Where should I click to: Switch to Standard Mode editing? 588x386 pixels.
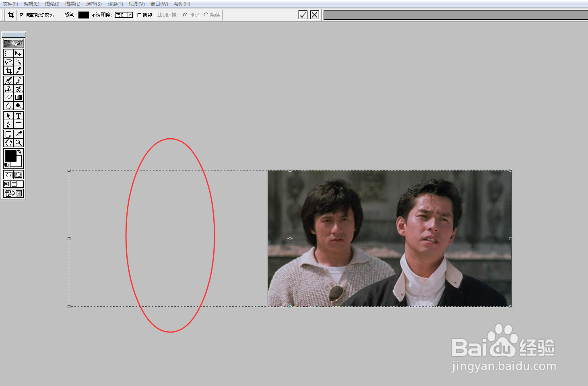[8, 175]
